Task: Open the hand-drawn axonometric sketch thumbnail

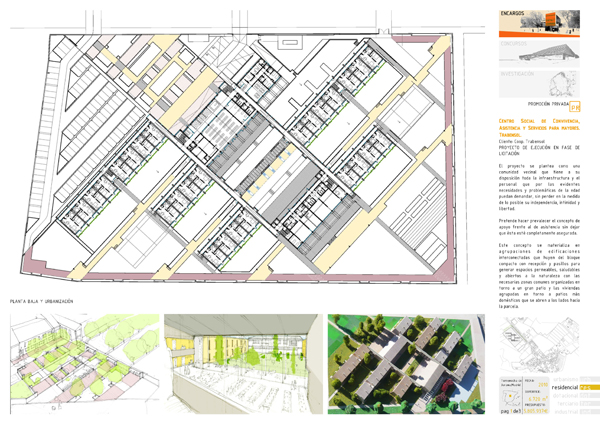Action: [82, 365]
